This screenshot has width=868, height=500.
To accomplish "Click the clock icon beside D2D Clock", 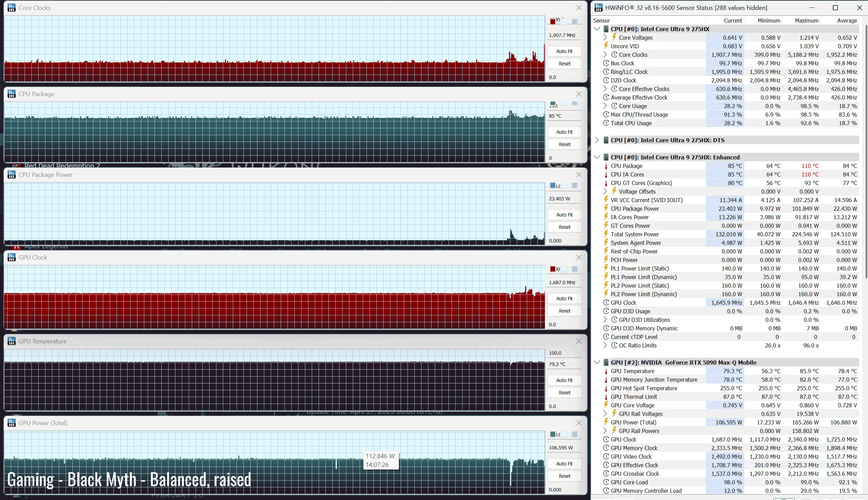I will click(x=606, y=80).
